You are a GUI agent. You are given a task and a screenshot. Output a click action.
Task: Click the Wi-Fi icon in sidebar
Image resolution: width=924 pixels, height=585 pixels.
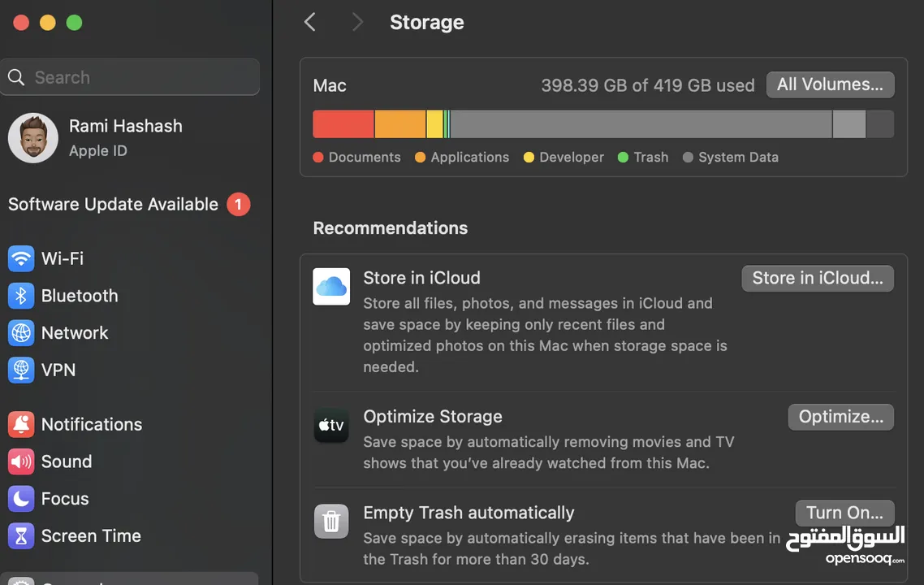point(21,258)
